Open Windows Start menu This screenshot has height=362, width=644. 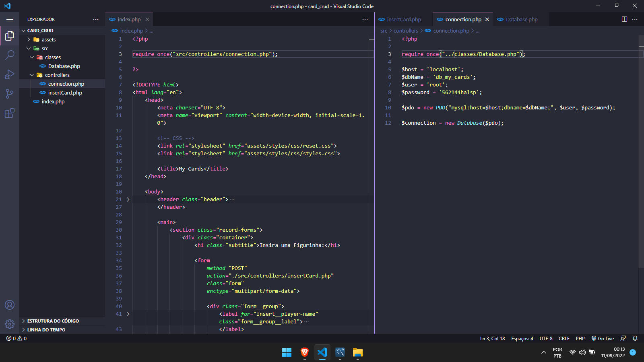tap(287, 353)
